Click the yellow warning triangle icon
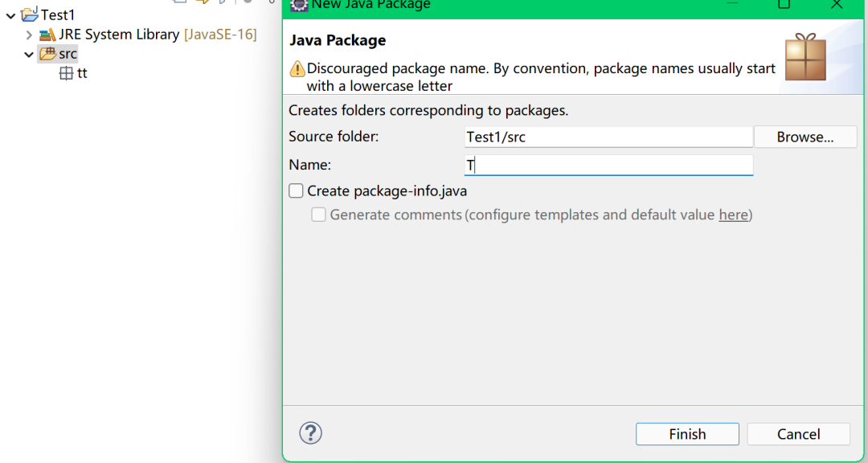Viewport: 868px width, 463px height. 297,69
